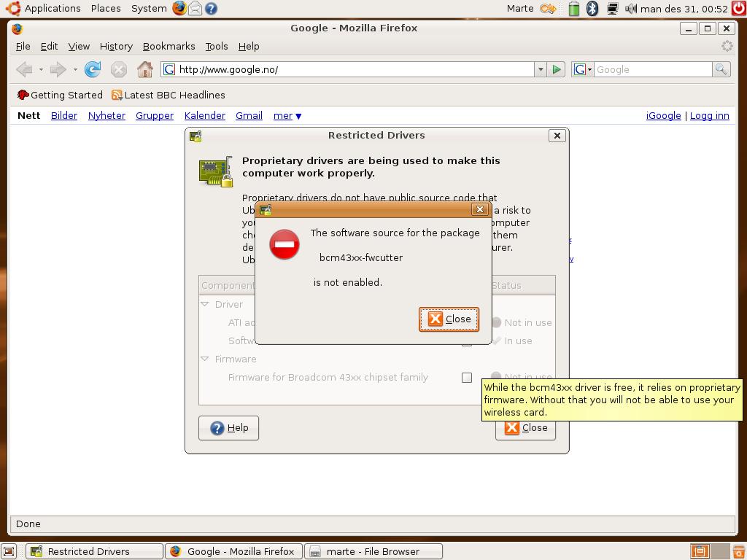This screenshot has width=747, height=560.
Task: Click the Restricted Drivers title bar card icon
Action: point(196,136)
